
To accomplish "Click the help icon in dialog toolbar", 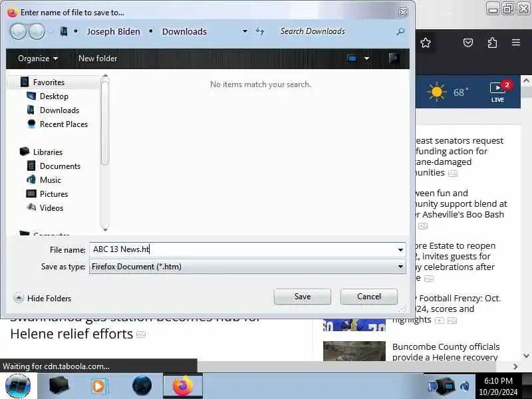I will point(394,59).
